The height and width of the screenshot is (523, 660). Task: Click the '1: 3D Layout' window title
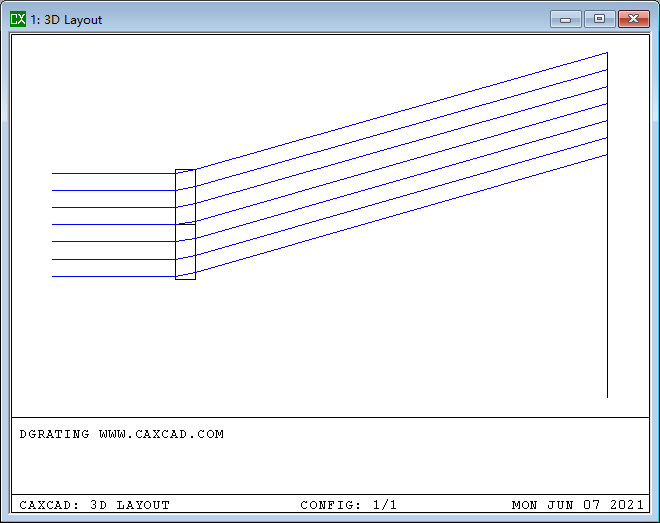pyautogui.click(x=66, y=20)
